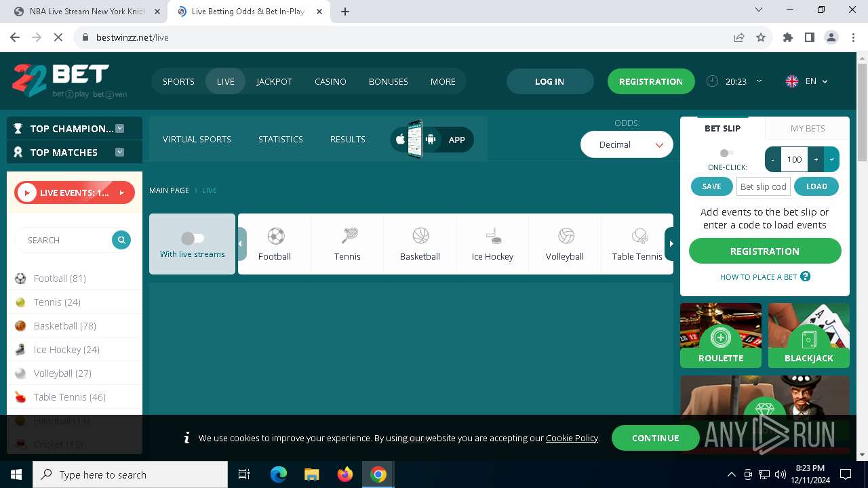The image size is (868, 488).
Task: Open Firefox from the taskbar
Action: pyautogui.click(x=345, y=474)
